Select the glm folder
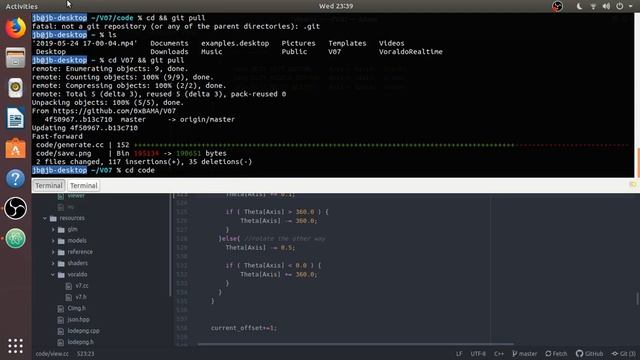The image size is (640, 360). click(x=73, y=229)
